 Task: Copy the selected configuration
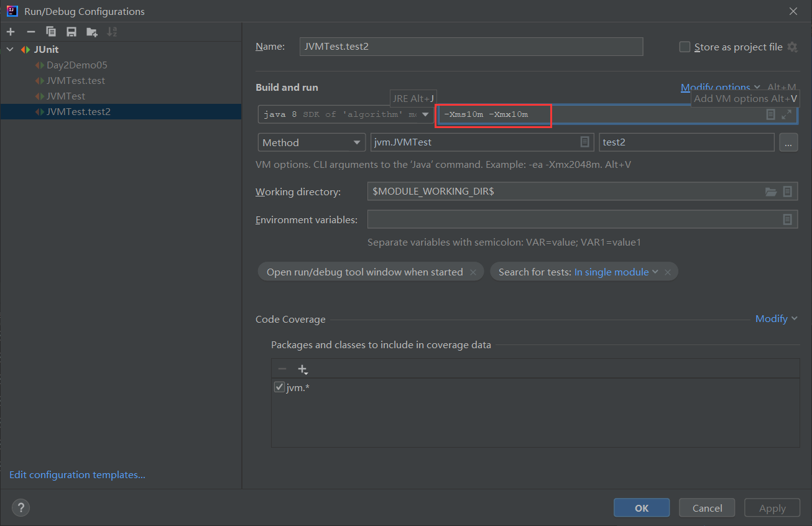point(51,32)
